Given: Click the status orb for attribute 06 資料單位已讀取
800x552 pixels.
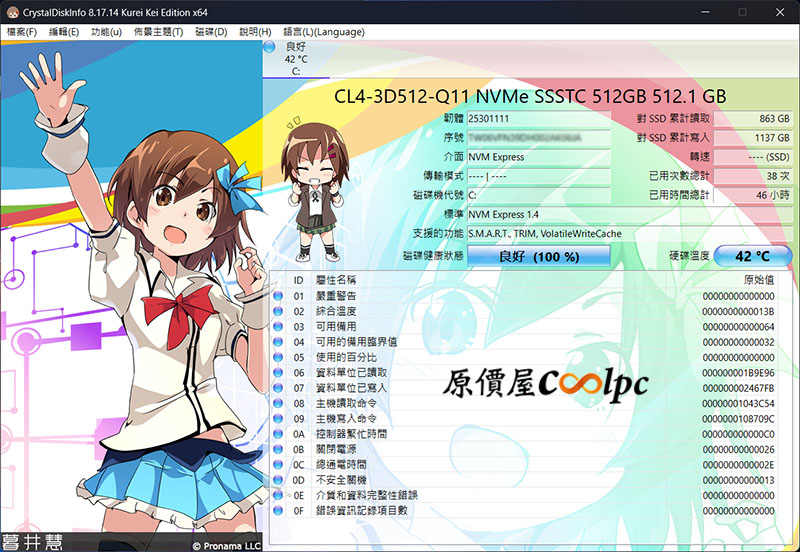Looking at the screenshot, I should click(278, 372).
